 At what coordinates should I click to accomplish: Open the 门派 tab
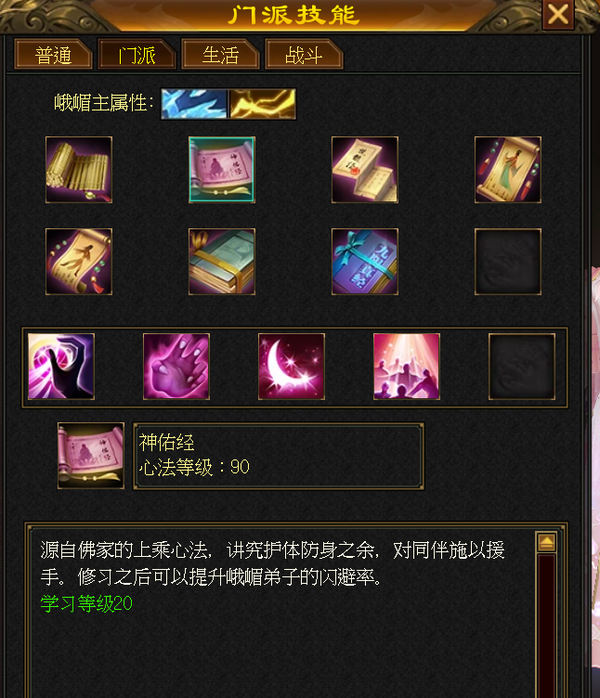coord(137,55)
